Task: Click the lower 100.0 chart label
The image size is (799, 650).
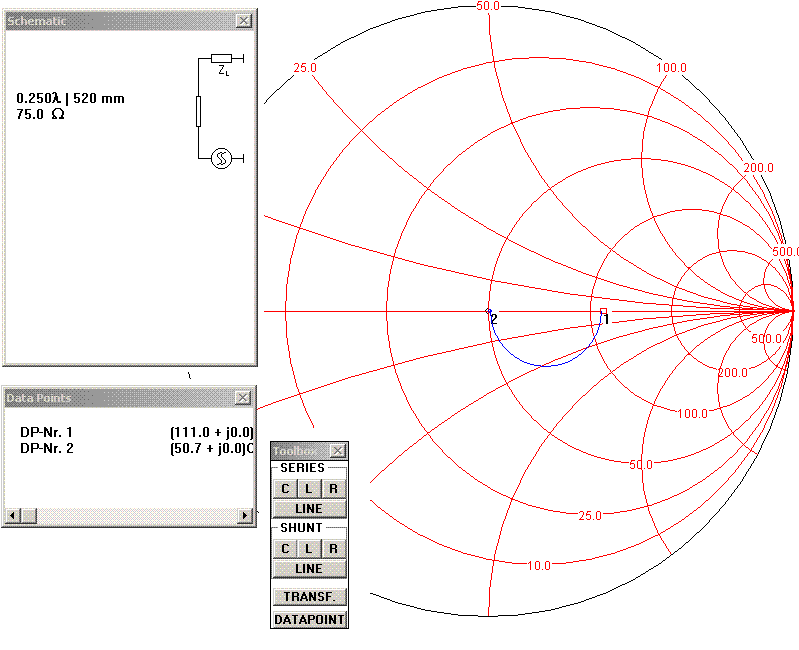Action: [x=692, y=413]
